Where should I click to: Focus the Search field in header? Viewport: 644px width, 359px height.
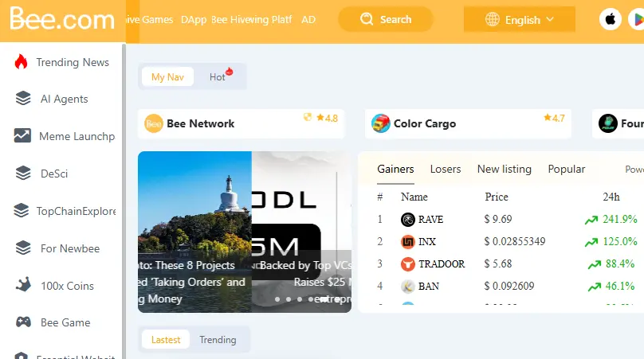[386, 19]
